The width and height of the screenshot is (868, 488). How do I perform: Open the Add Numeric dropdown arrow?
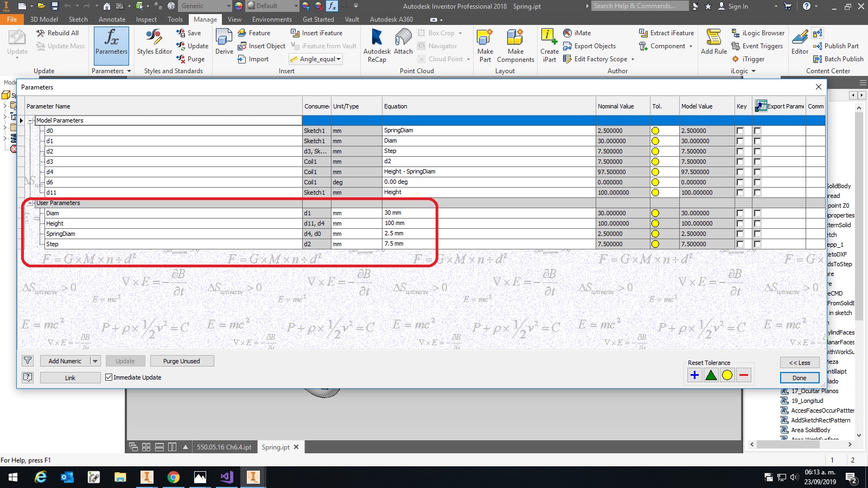(95, 361)
